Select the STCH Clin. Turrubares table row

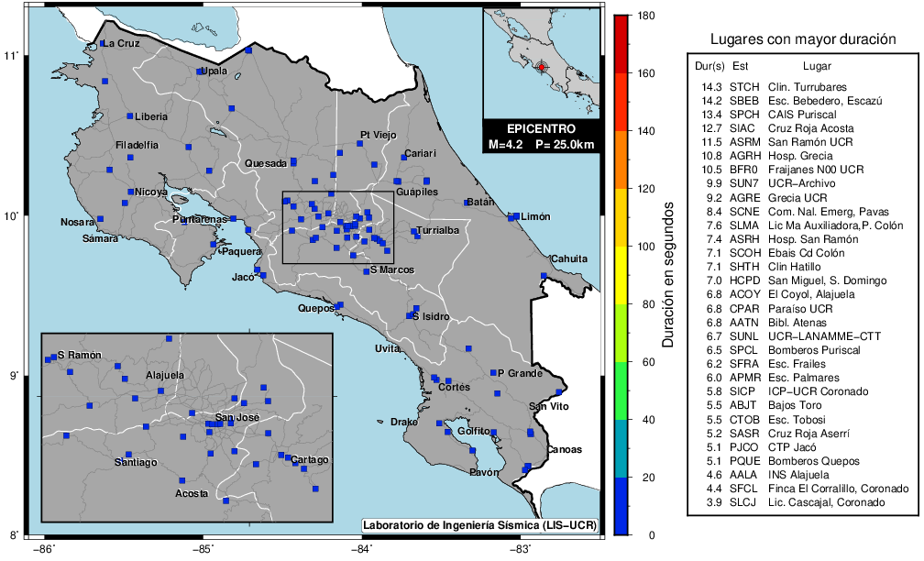click(786, 86)
